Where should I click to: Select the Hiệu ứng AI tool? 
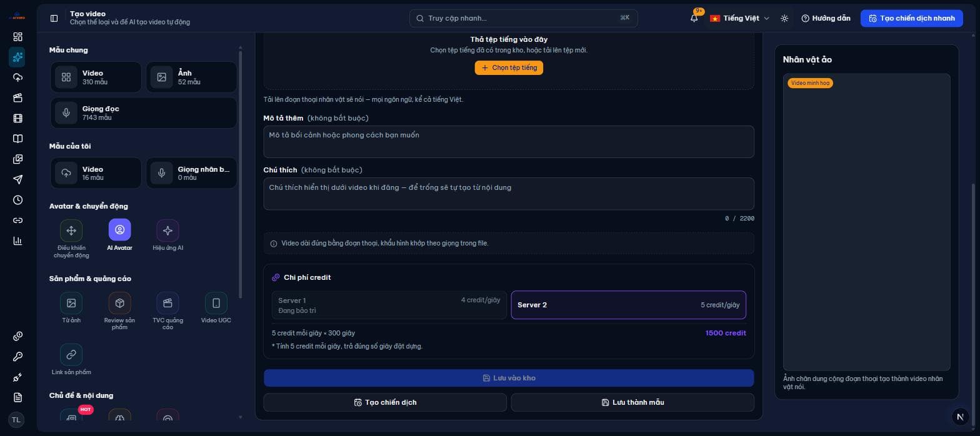click(167, 235)
